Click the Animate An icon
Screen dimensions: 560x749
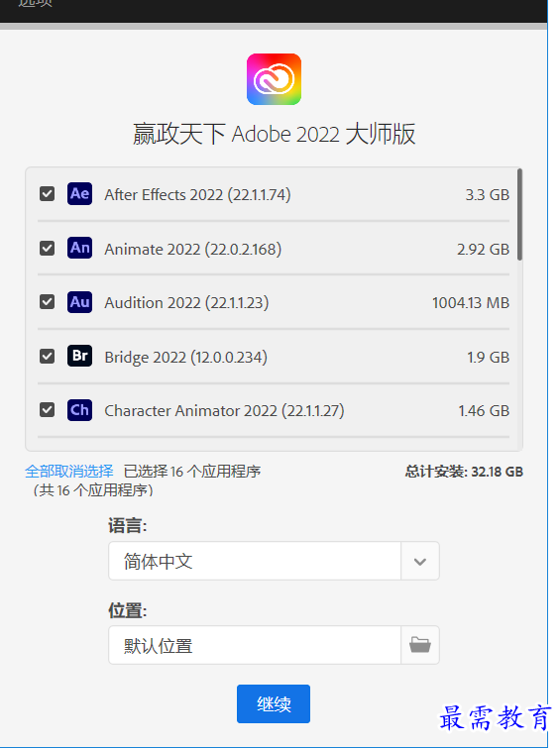tap(80, 248)
